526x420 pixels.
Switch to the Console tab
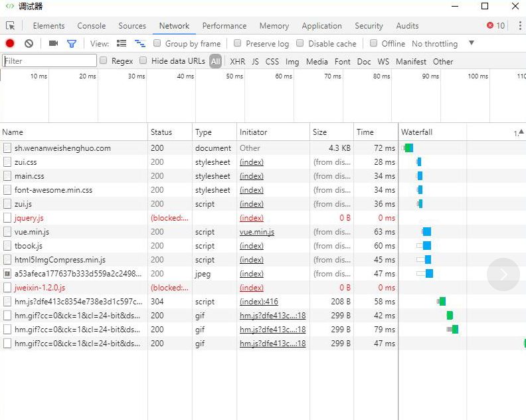pos(92,26)
